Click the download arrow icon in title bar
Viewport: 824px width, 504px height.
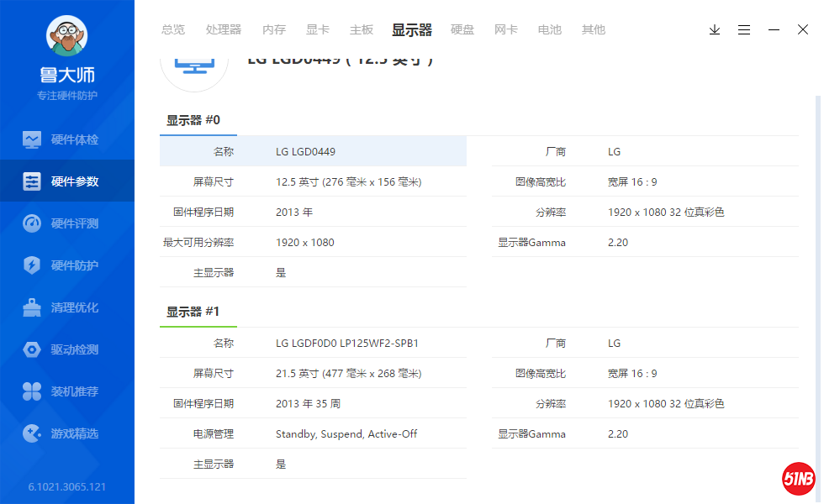click(x=715, y=29)
